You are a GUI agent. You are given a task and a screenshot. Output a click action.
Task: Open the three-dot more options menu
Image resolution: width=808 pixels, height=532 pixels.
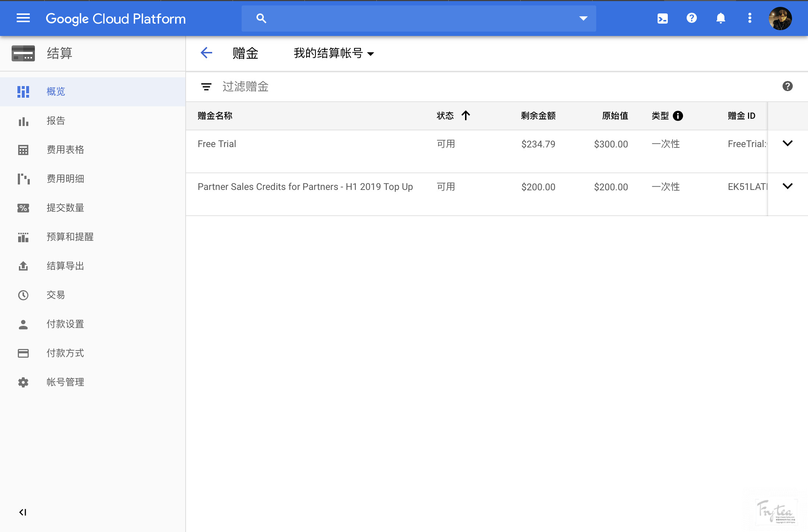750,18
